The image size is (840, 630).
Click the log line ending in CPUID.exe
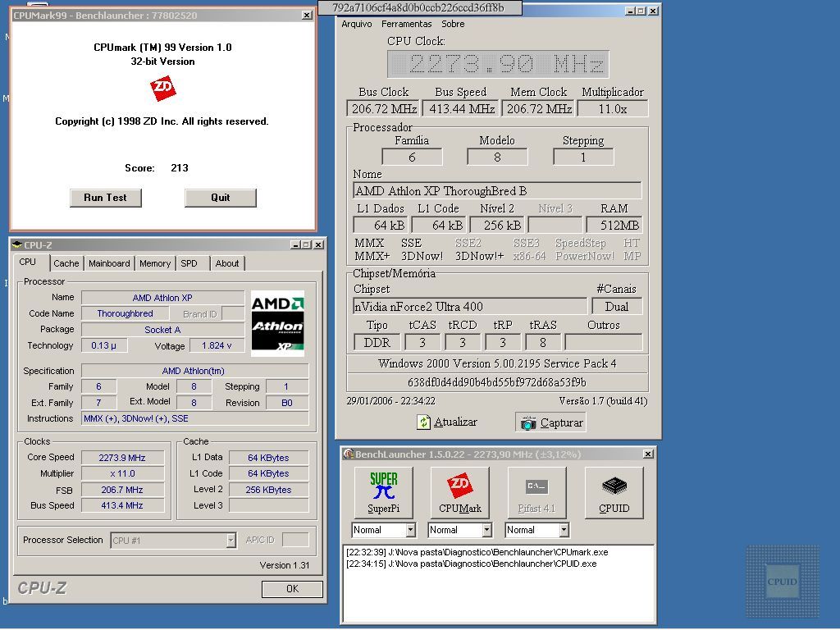coord(472,564)
